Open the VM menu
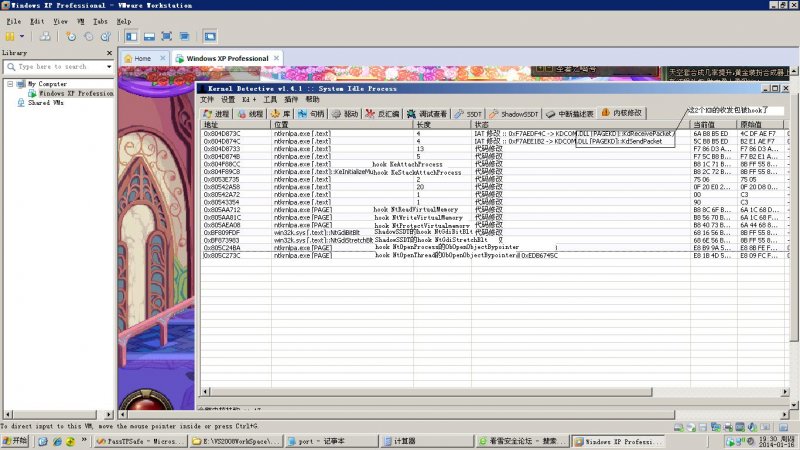 coord(81,21)
